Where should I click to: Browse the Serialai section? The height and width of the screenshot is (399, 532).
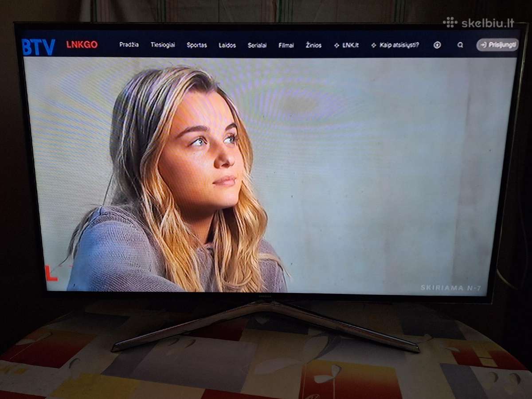[x=257, y=45]
